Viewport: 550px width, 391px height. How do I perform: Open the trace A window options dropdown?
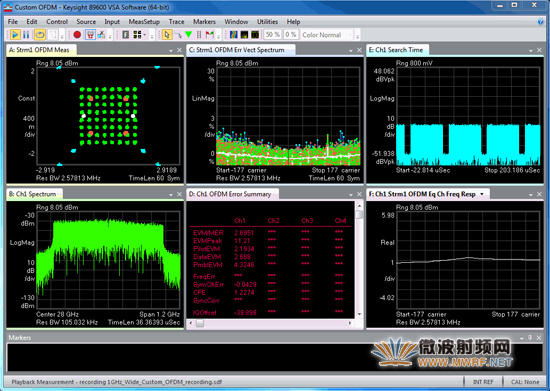click(171, 50)
